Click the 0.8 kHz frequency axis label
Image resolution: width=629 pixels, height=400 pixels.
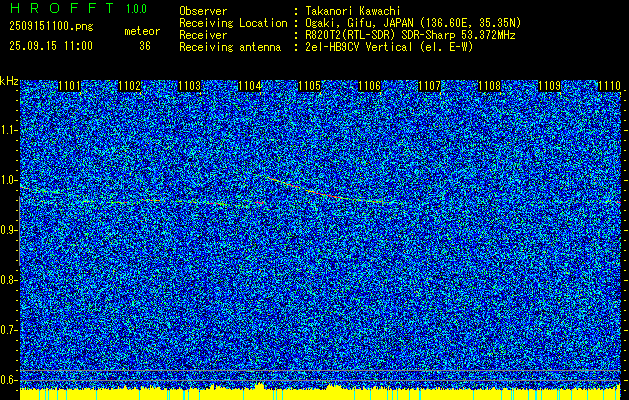tap(8, 280)
